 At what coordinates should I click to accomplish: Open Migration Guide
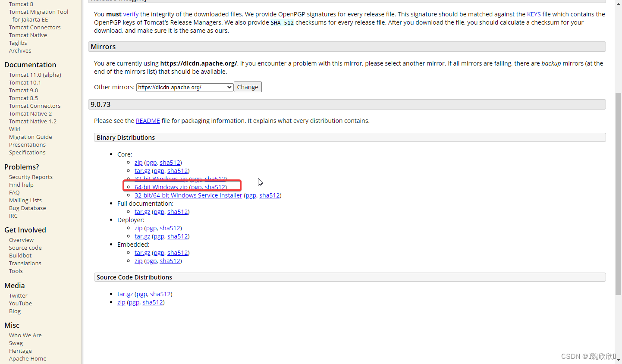pos(31,137)
